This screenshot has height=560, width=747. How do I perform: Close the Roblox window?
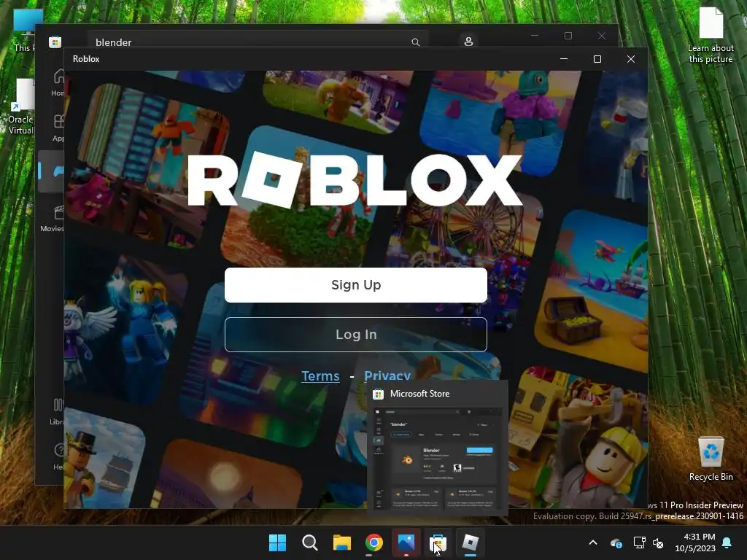(x=631, y=59)
